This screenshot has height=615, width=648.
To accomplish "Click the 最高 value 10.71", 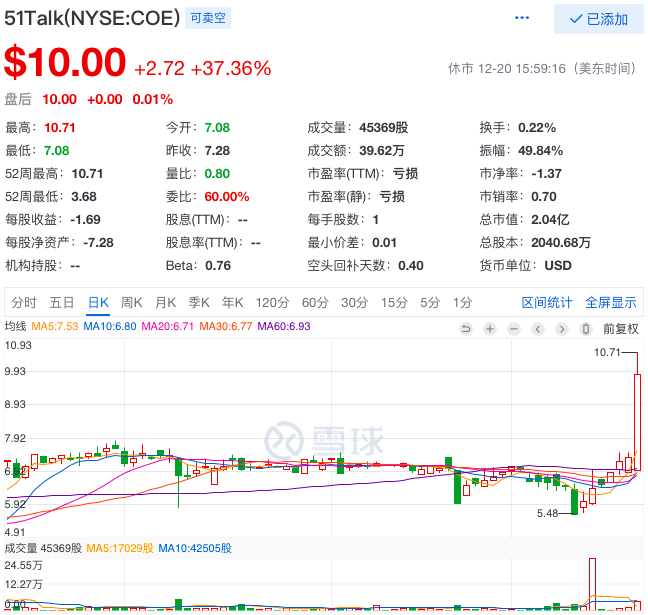I will coord(60,128).
